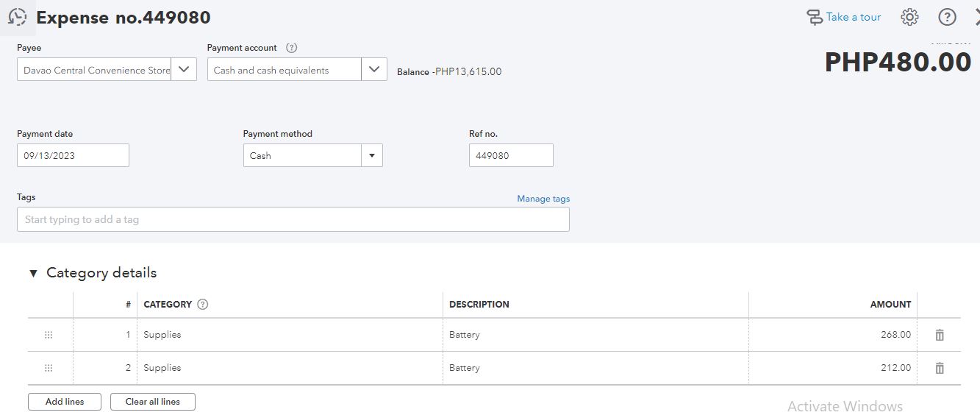
Task: Delete line 2 using trash icon
Action: (939, 368)
